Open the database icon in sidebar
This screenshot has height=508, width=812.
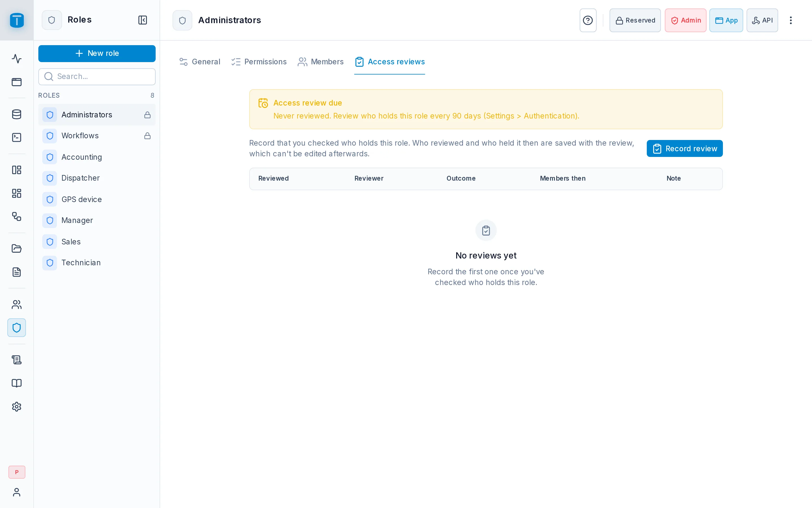point(17,114)
